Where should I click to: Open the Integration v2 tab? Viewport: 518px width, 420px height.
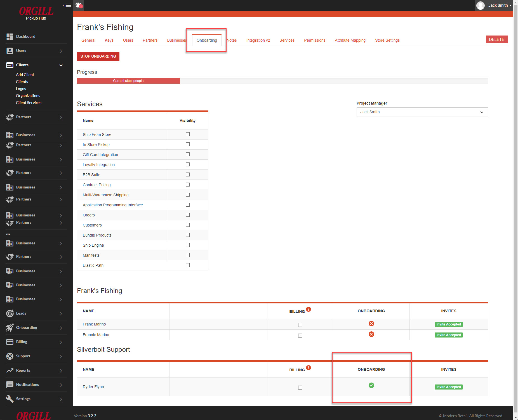258,40
